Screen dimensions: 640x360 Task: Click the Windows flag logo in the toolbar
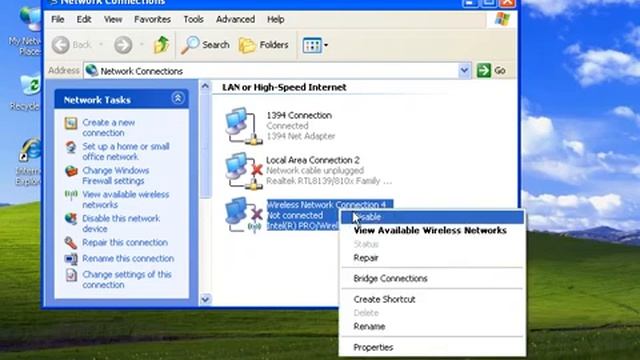[502, 19]
